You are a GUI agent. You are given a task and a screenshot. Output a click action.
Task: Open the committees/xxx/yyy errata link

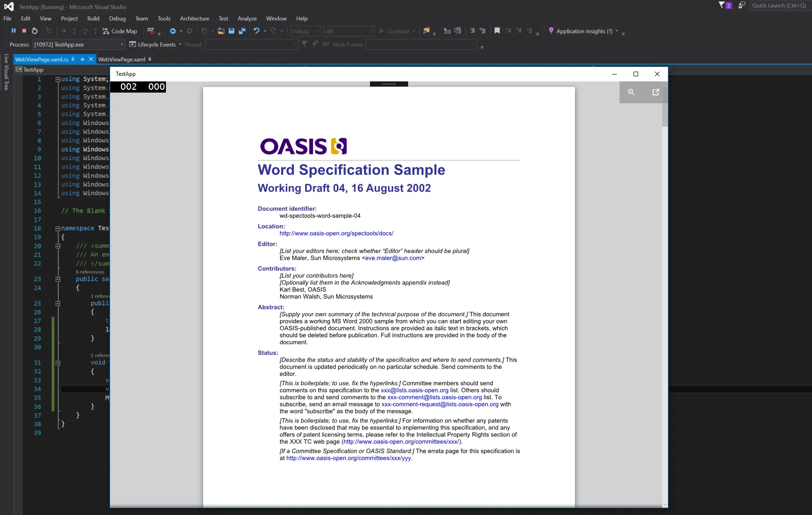coord(349,458)
